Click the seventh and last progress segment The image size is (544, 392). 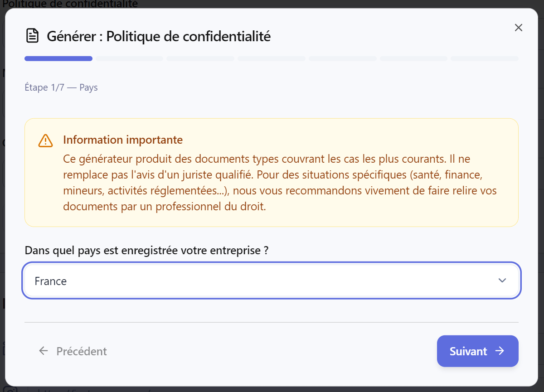[484, 58]
